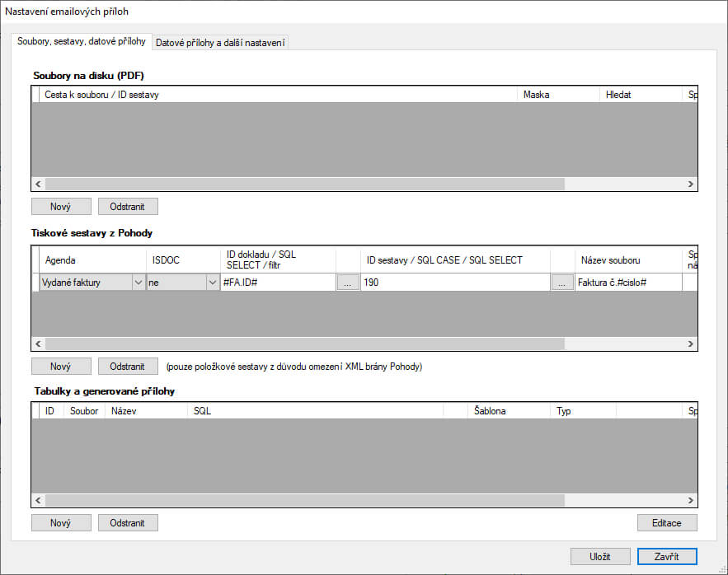Click the ellipsis button next to ID sestavy 190
This screenshot has height=575, width=728.
coord(562,283)
